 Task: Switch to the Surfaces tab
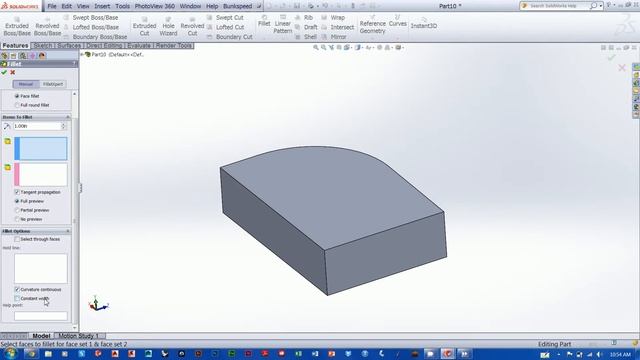coord(69,46)
